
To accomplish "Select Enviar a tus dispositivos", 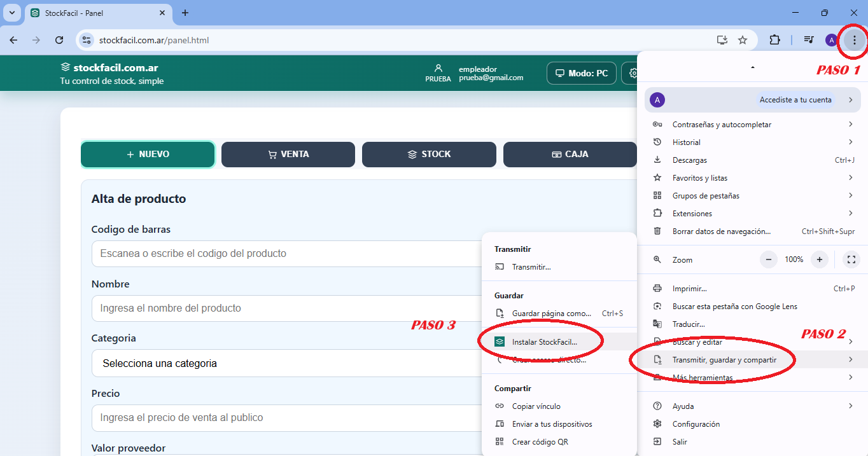I will pos(559,424).
